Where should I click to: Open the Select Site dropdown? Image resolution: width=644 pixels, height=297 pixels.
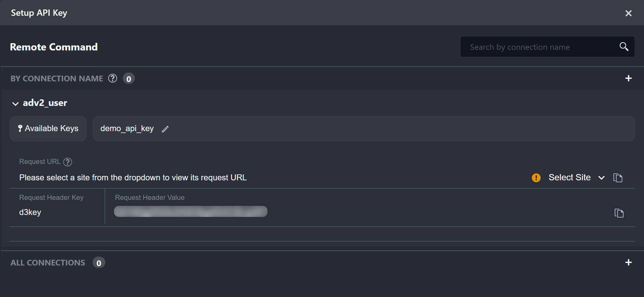coord(576,178)
